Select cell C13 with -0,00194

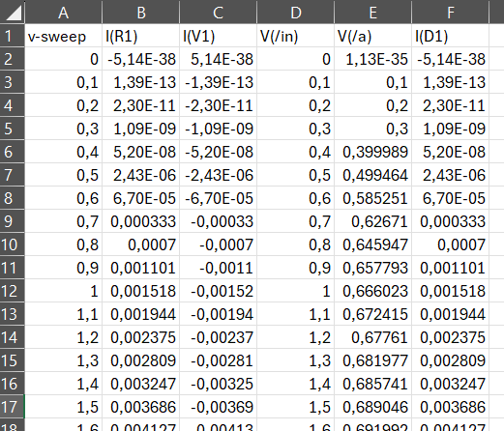click(219, 314)
